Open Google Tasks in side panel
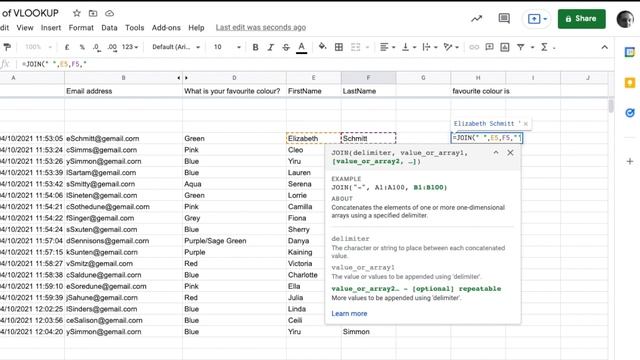Screen dimensions: 640x360 [629, 113]
